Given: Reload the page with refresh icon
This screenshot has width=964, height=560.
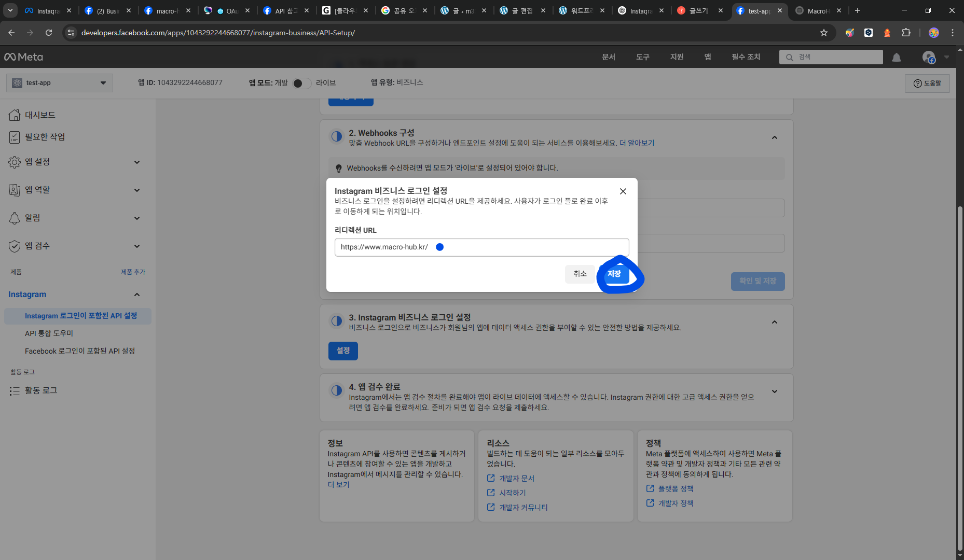Looking at the screenshot, I should 49,33.
